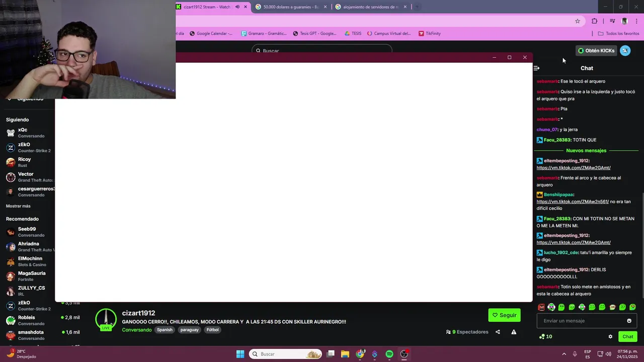Open Task View on the taskbar

[x=331, y=354]
